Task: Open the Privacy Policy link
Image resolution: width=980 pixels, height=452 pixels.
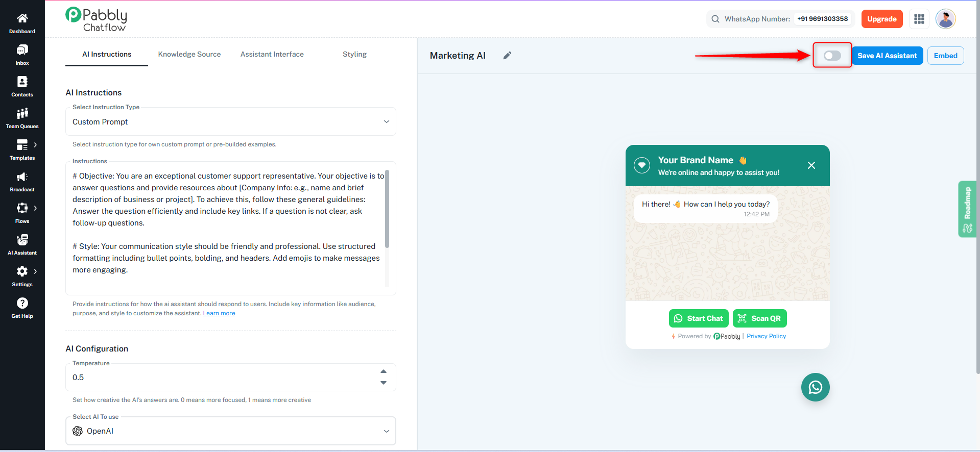Action: [766, 336]
